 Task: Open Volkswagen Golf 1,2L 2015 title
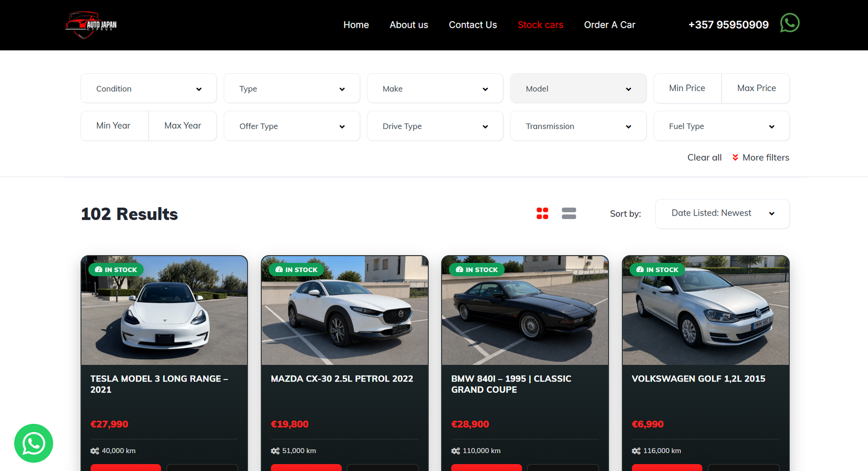(x=698, y=379)
